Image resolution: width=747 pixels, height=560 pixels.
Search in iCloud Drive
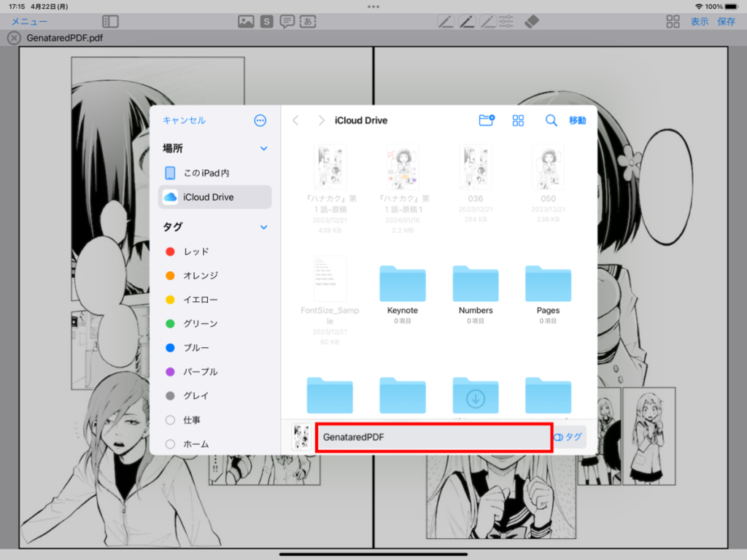[551, 120]
